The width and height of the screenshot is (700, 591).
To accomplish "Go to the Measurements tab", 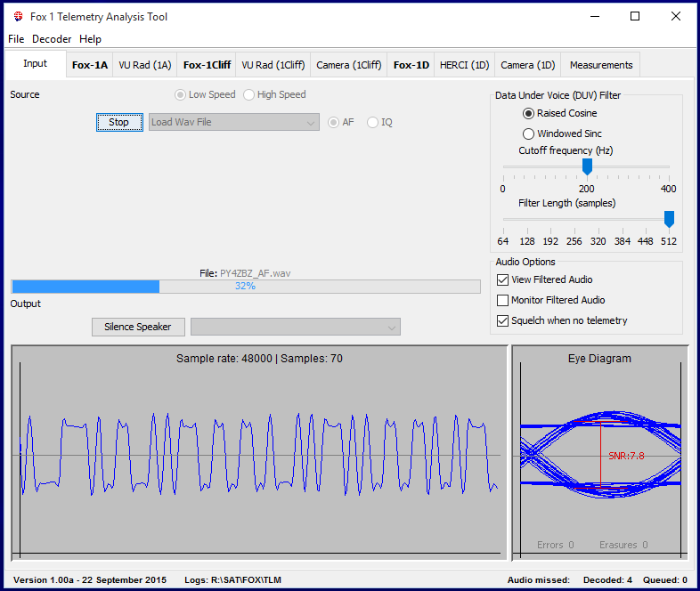I will click(x=601, y=65).
